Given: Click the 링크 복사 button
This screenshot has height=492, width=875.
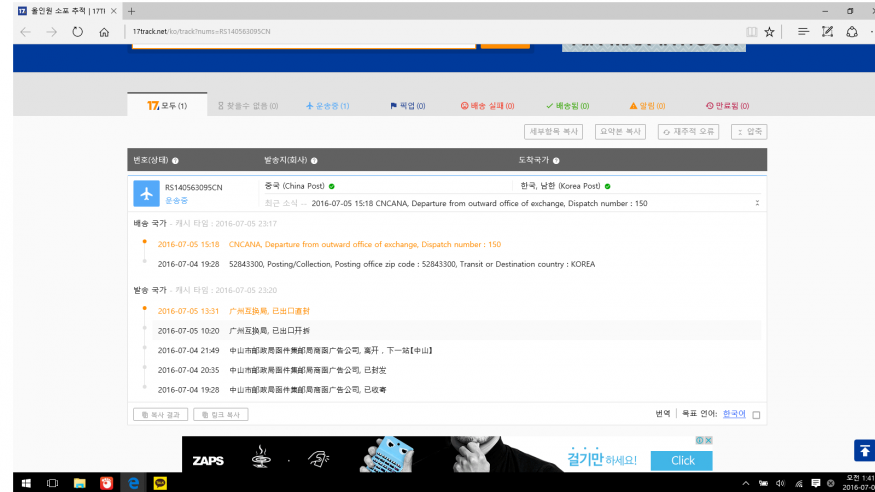Looking at the screenshot, I should click(x=221, y=414).
